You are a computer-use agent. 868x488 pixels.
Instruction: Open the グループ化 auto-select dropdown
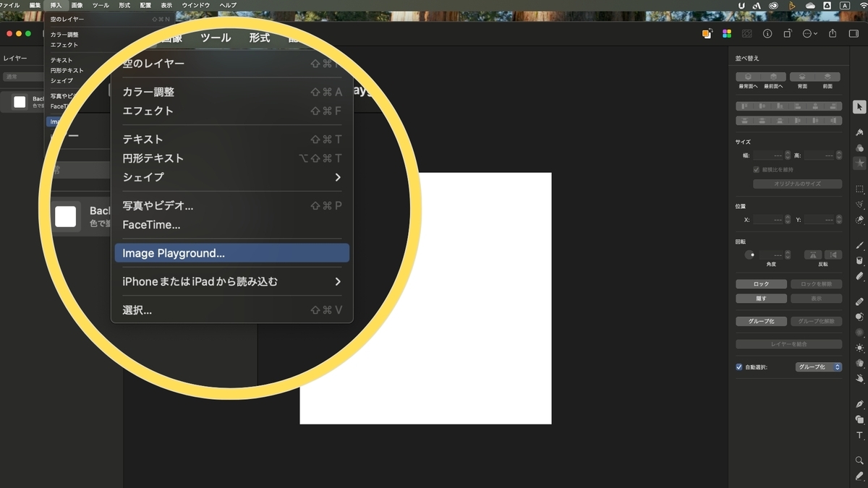coord(819,367)
